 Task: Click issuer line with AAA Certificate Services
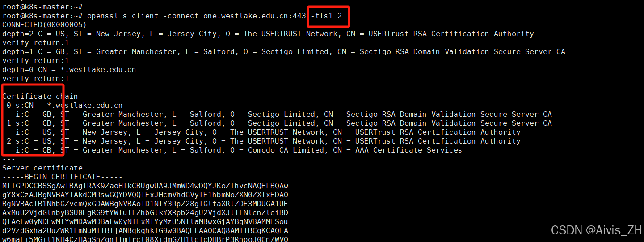click(239, 150)
